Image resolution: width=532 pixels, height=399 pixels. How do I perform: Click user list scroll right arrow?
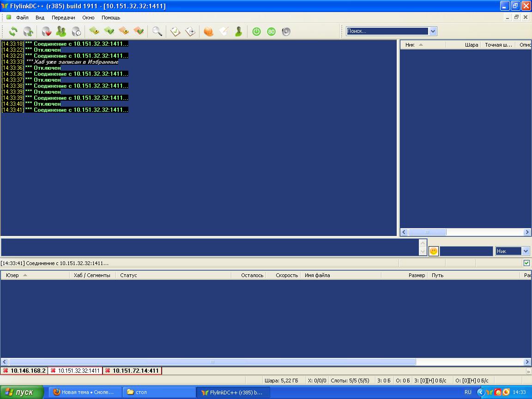(527, 232)
